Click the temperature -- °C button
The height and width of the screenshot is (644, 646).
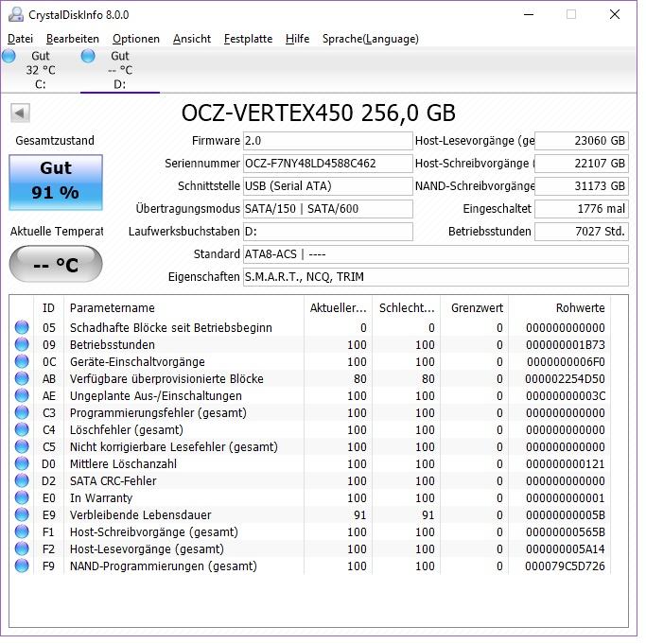point(56,264)
